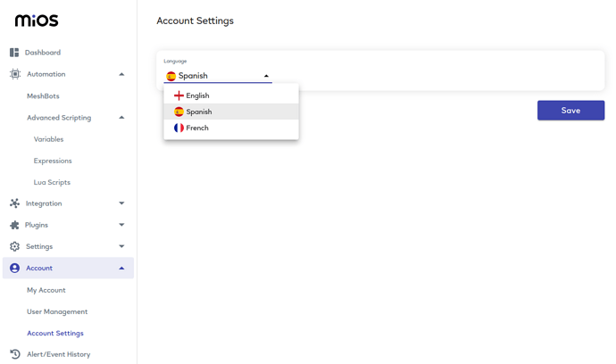Click the Save button

570,111
